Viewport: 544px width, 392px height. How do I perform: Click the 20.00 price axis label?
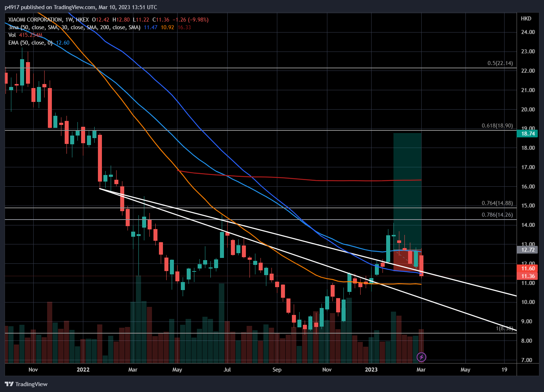coord(528,110)
